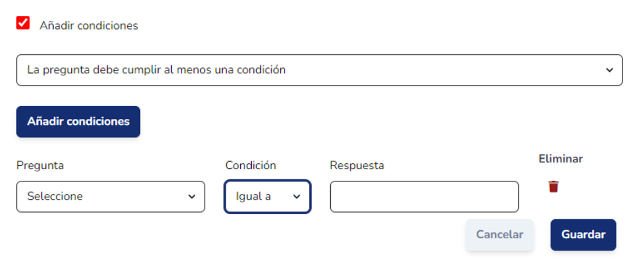This screenshot has height=275, width=644.
Task: Click the Pregunta field label
Action: point(40,165)
